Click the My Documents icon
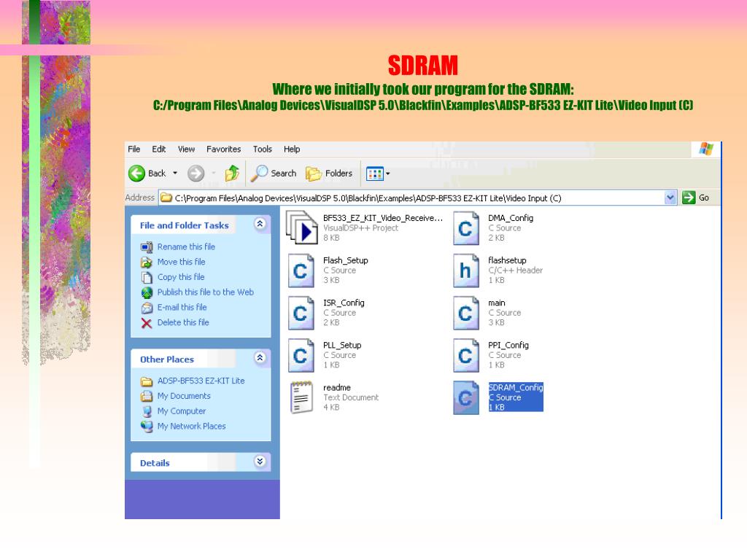This screenshot has width=747, height=560. click(147, 396)
